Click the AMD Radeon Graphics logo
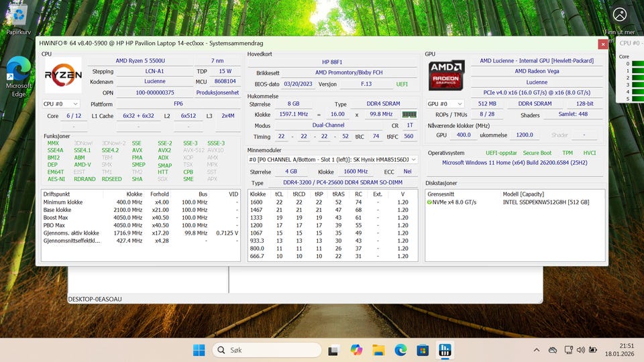 [x=447, y=75]
